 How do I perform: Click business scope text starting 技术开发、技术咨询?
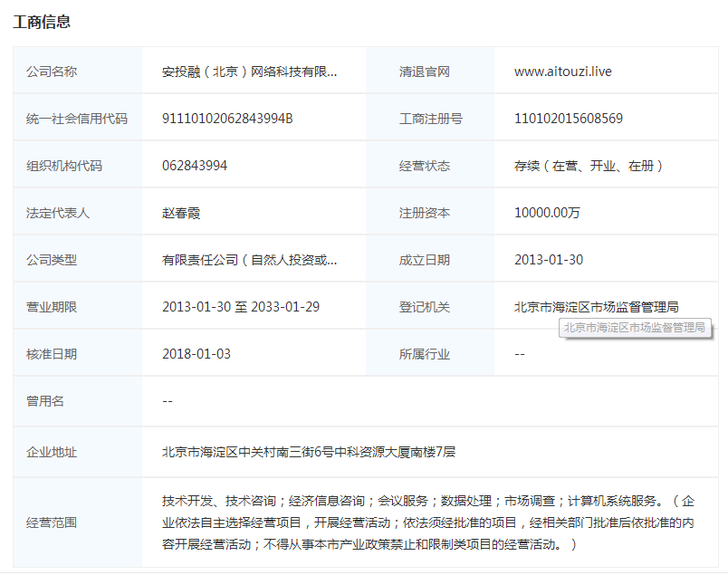(428, 522)
